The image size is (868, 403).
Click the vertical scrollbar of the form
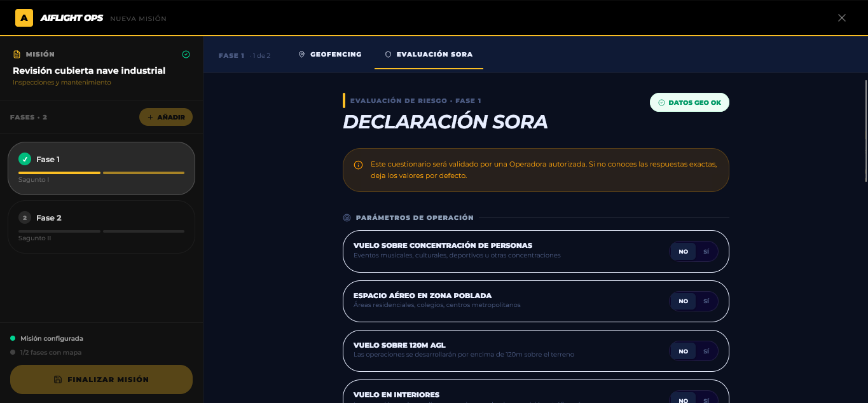point(866,132)
